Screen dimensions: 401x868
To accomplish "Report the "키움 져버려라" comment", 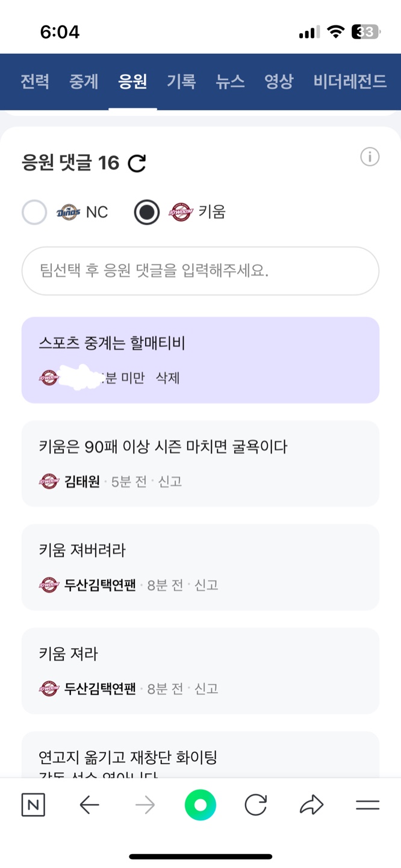I will [x=206, y=585].
